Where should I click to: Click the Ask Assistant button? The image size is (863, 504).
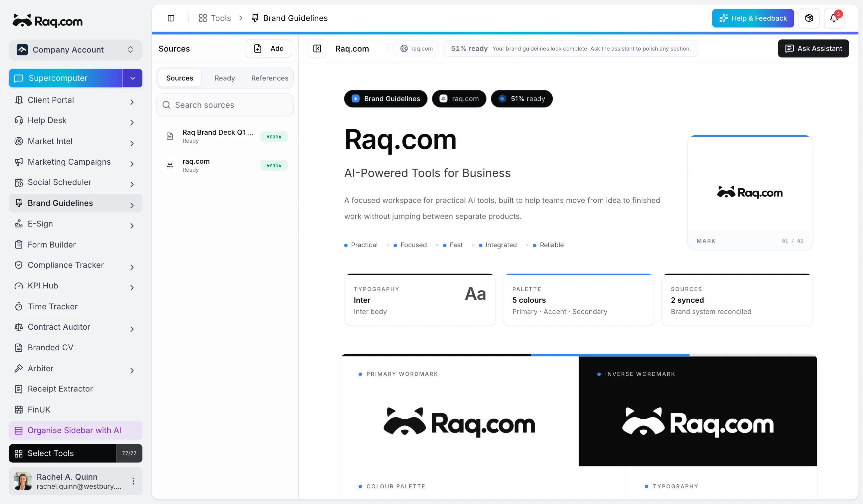click(x=813, y=49)
